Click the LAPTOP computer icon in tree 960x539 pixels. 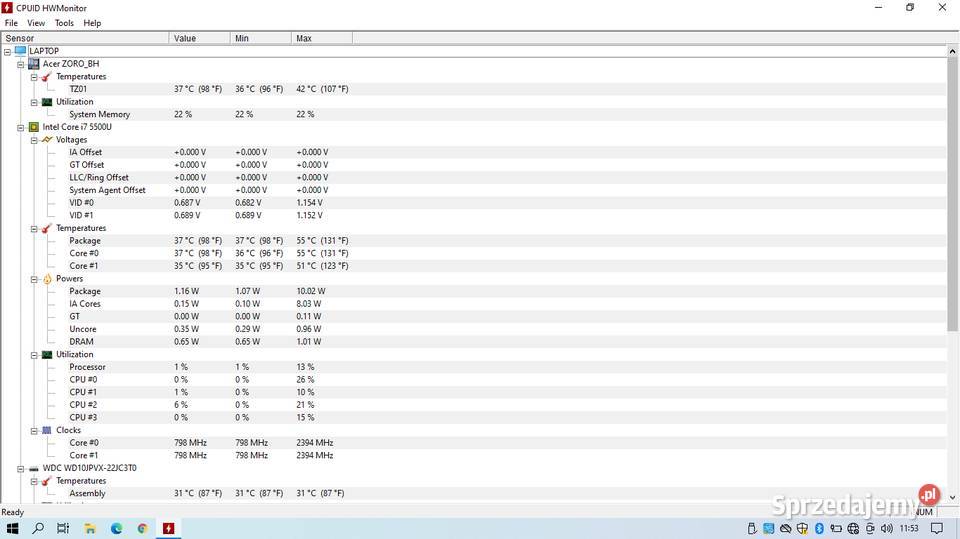20,51
